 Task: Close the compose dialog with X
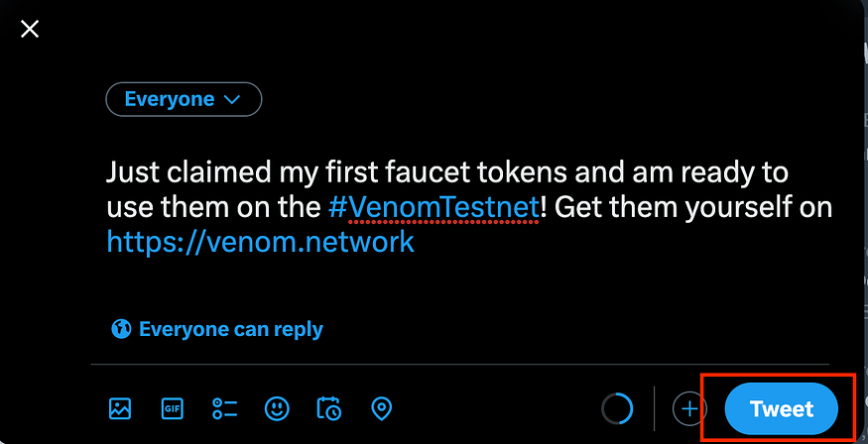click(x=30, y=29)
